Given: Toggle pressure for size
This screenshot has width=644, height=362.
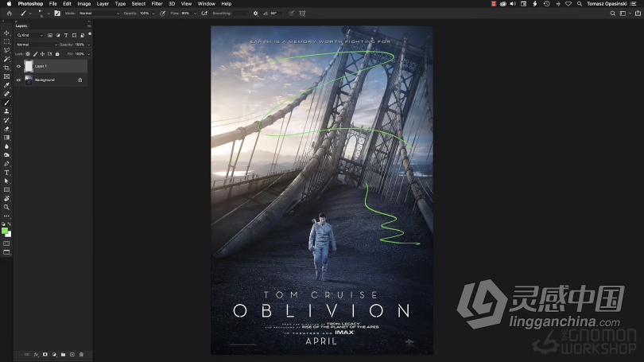Looking at the screenshot, I should coord(292,14).
